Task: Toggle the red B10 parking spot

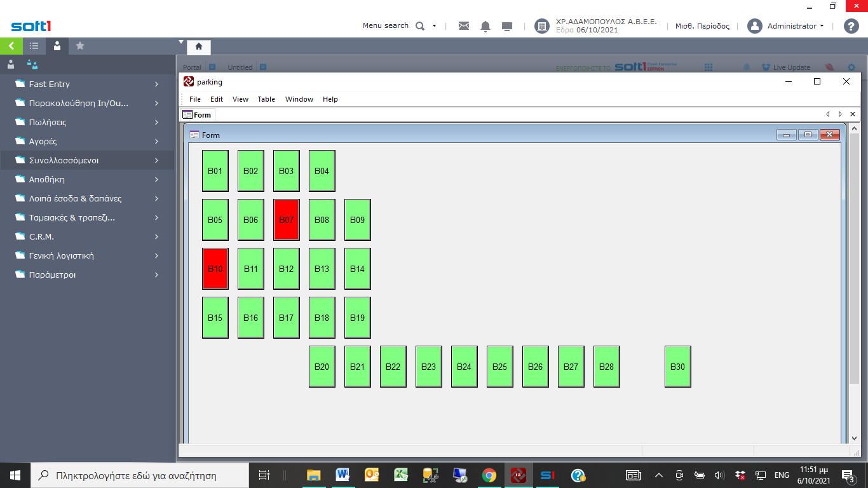Action: point(215,269)
